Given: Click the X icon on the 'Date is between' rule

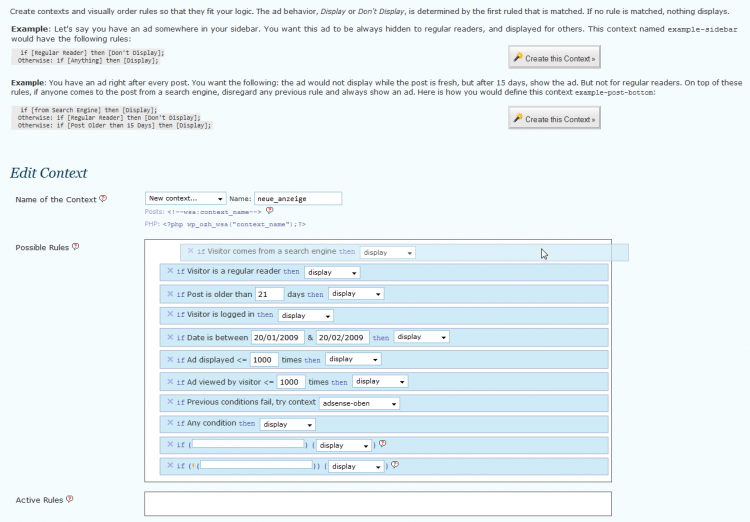Looking at the screenshot, I should pyautogui.click(x=171, y=337).
